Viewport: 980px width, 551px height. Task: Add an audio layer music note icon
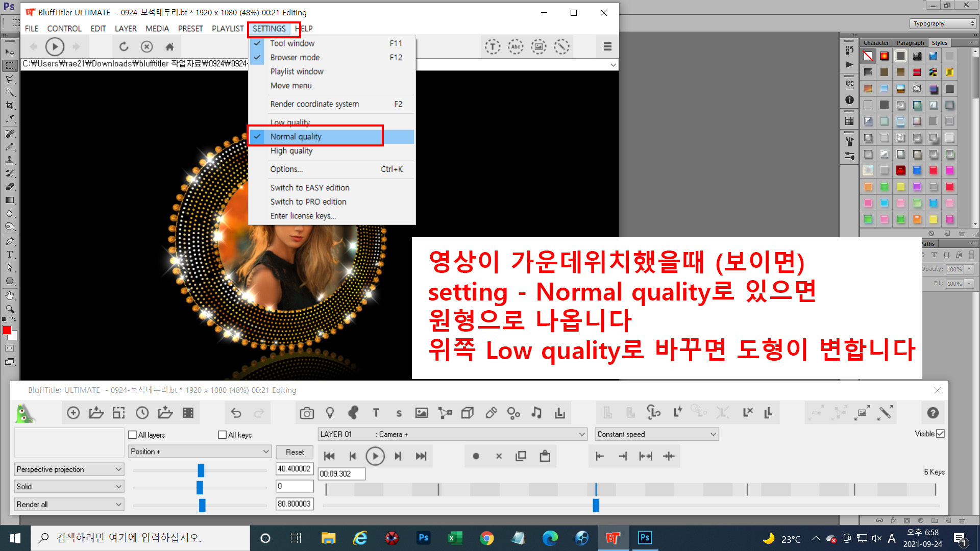point(536,413)
